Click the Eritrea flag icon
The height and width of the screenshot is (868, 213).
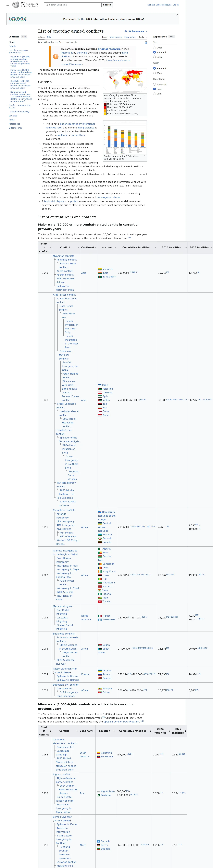point(100,692)
